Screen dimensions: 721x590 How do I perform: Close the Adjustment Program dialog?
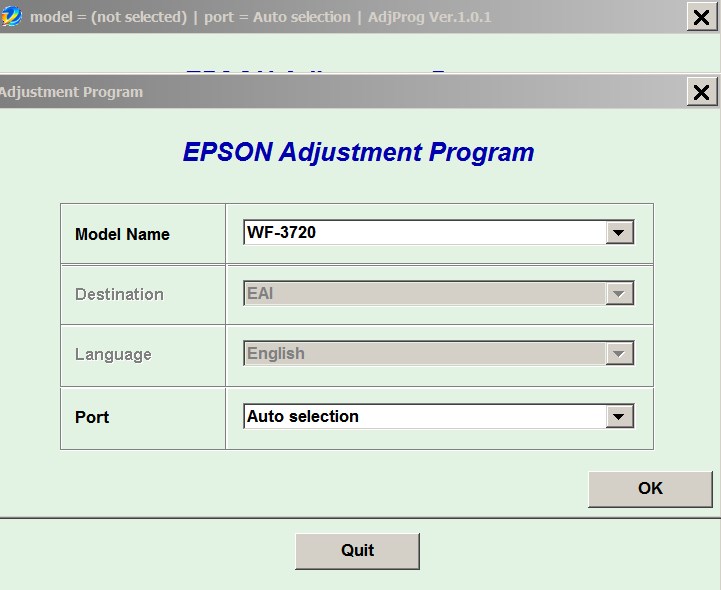click(x=701, y=92)
